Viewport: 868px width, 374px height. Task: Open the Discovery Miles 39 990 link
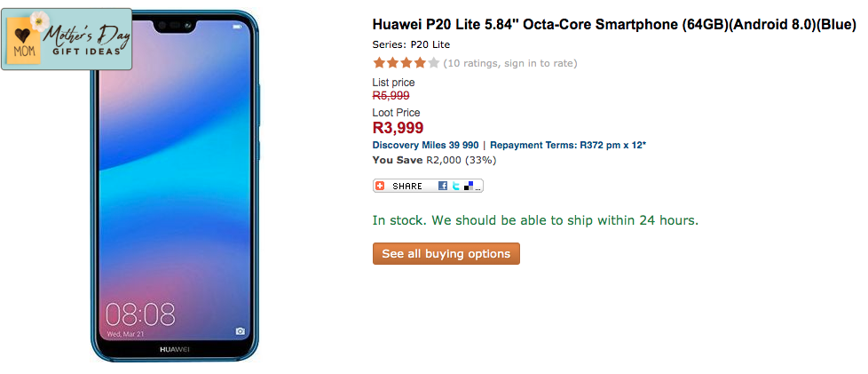[x=426, y=145]
